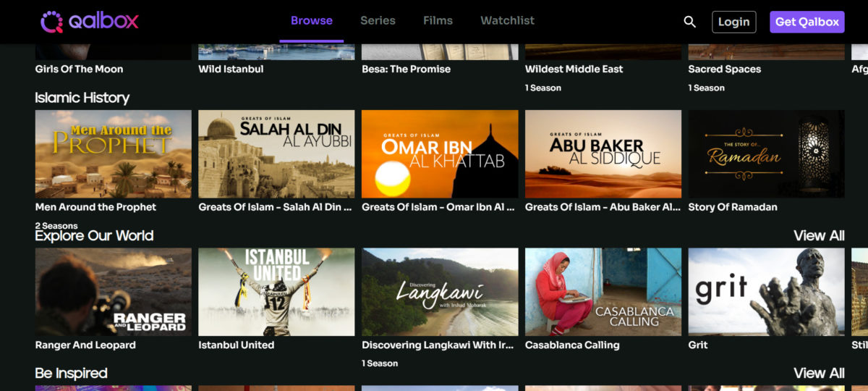Open the Watchlist tab

pos(507,20)
